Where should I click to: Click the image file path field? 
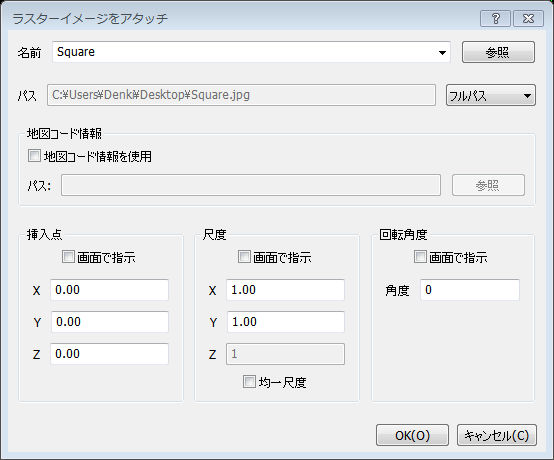coord(241,95)
